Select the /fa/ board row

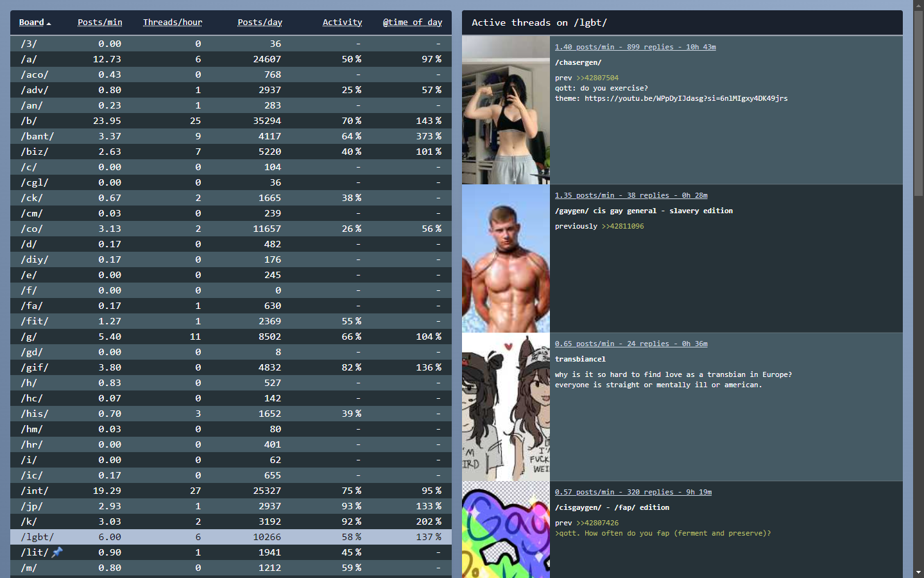coord(231,306)
